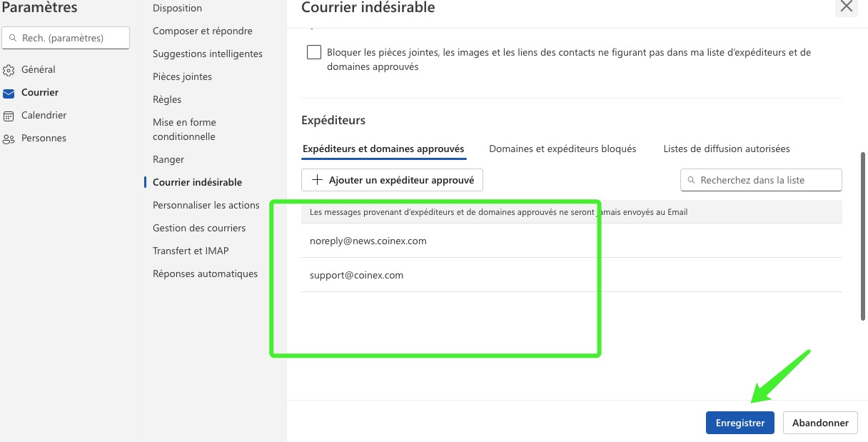The image size is (868, 442).
Task: Click the search icon in settings search
Action: tap(13, 39)
